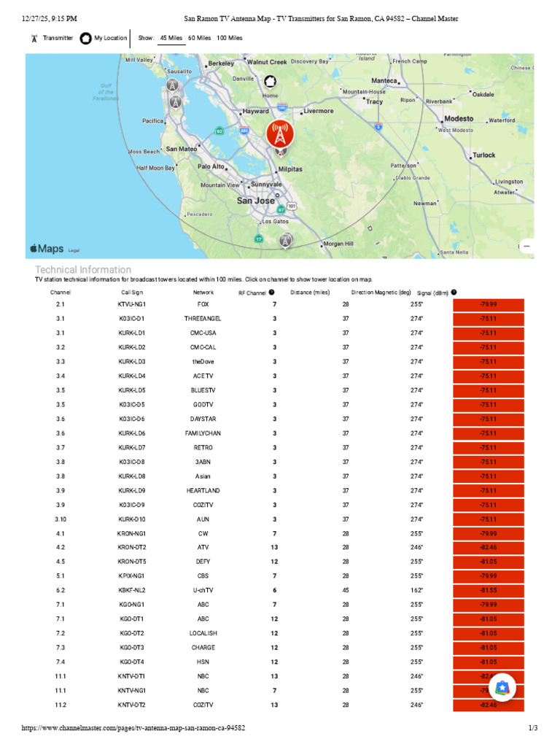Click the Transmitter legend icon
This screenshot has height=747, width=560.
[x=34, y=38]
